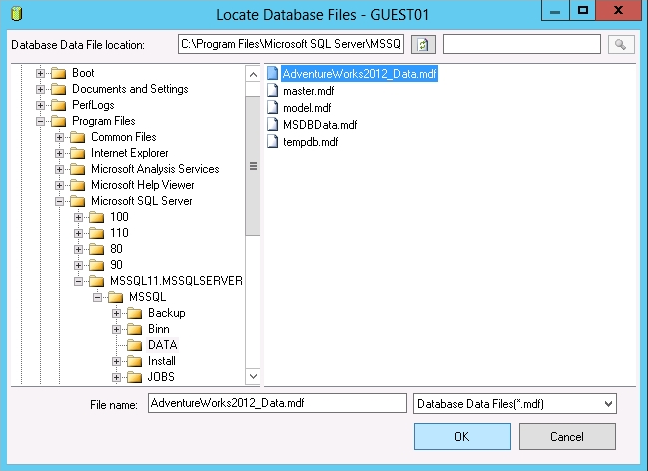Expand the folder node named 90
Viewport: 648px width, 471px height.
[x=78, y=265]
